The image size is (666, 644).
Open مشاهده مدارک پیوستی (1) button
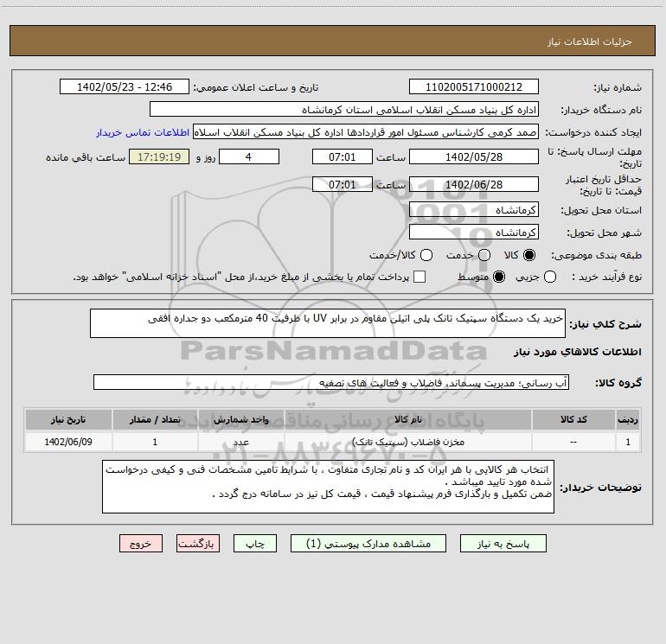(x=368, y=544)
